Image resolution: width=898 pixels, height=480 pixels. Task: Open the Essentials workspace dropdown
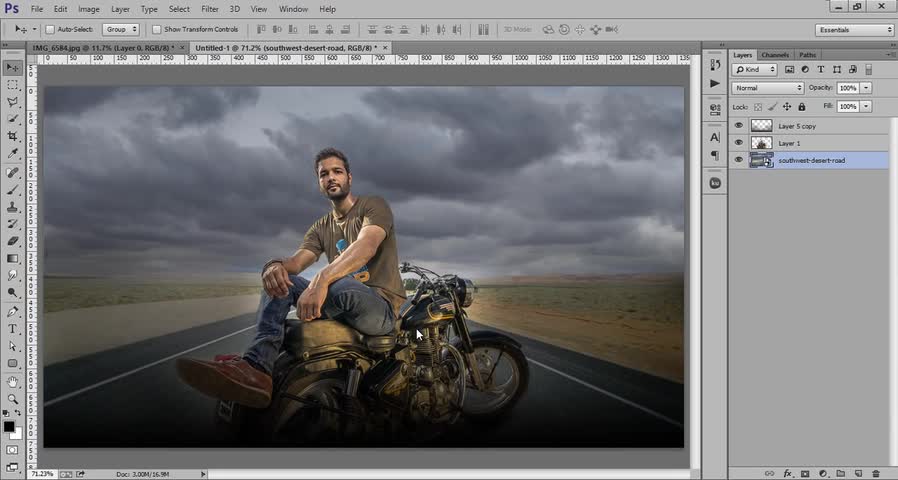click(854, 30)
